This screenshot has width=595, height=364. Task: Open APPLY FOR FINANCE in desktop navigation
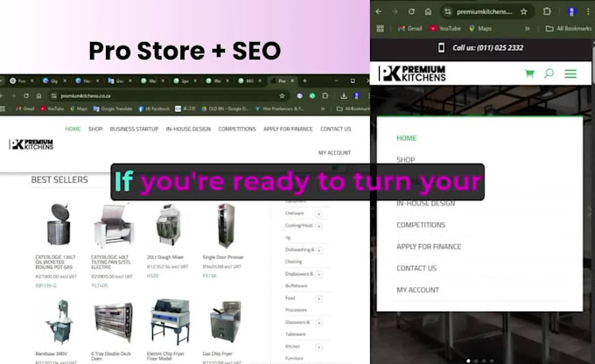(x=288, y=129)
